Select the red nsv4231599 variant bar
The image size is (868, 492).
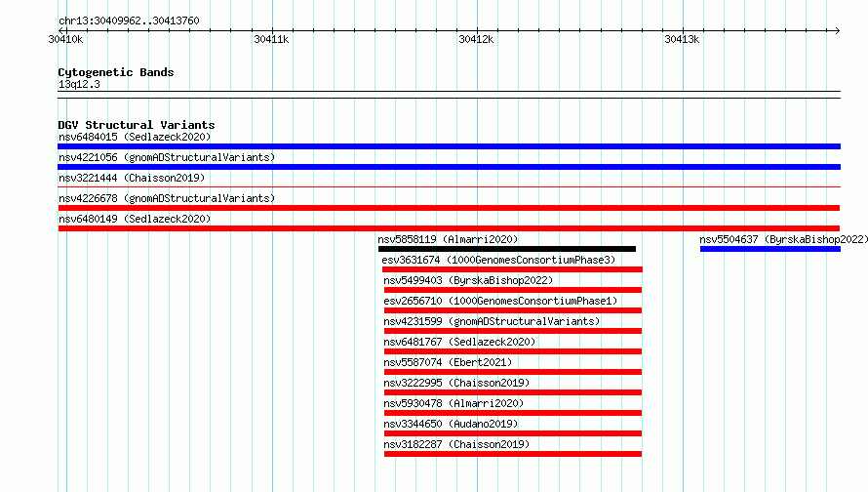[x=513, y=331]
